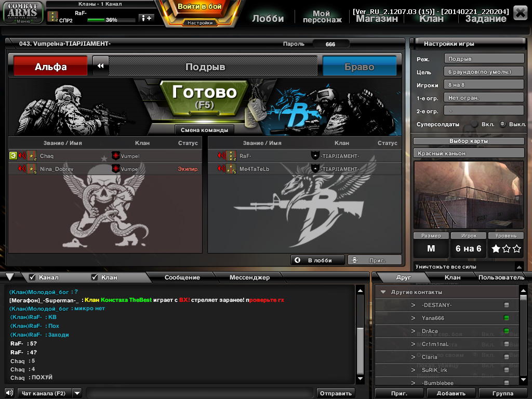532x399 pixels.
Task: Switch to the Сообщение tab
Action: point(182,277)
